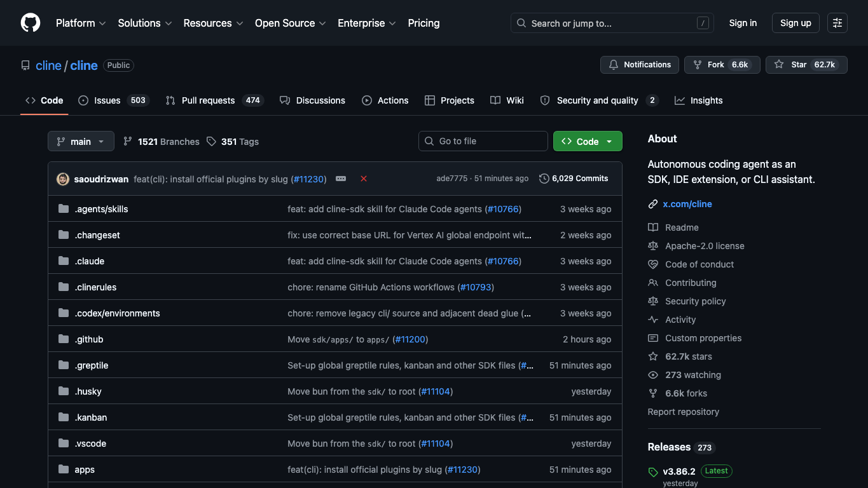Click the link icon beside x.com/cline

[x=653, y=204]
